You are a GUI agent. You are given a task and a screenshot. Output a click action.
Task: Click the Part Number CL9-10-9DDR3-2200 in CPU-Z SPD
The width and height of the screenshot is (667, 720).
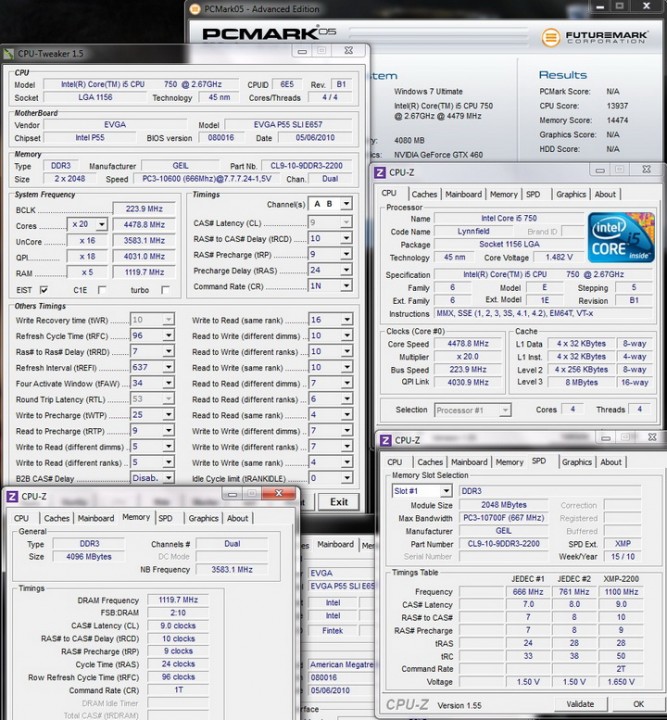click(504, 544)
